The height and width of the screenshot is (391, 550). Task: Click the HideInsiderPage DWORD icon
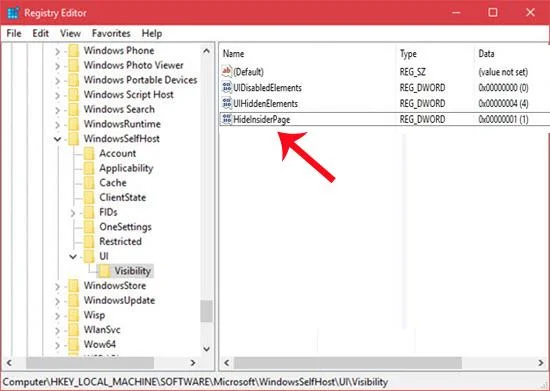(227, 119)
